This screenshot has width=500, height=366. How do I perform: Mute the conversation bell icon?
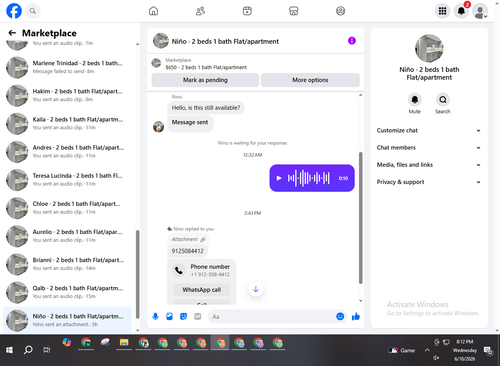click(x=415, y=99)
